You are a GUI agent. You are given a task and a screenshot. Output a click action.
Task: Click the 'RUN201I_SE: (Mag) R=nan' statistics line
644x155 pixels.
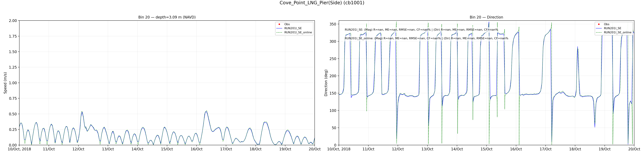[421, 30]
